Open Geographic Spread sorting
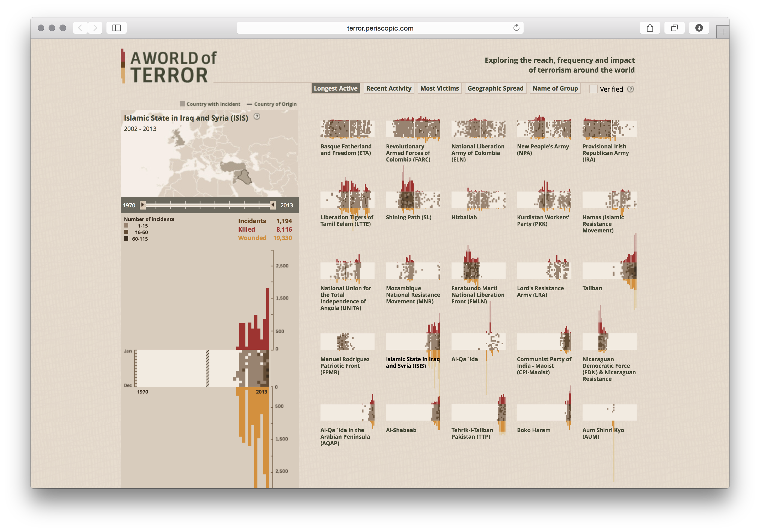Screen dimensions: 760x532 pyautogui.click(x=495, y=88)
